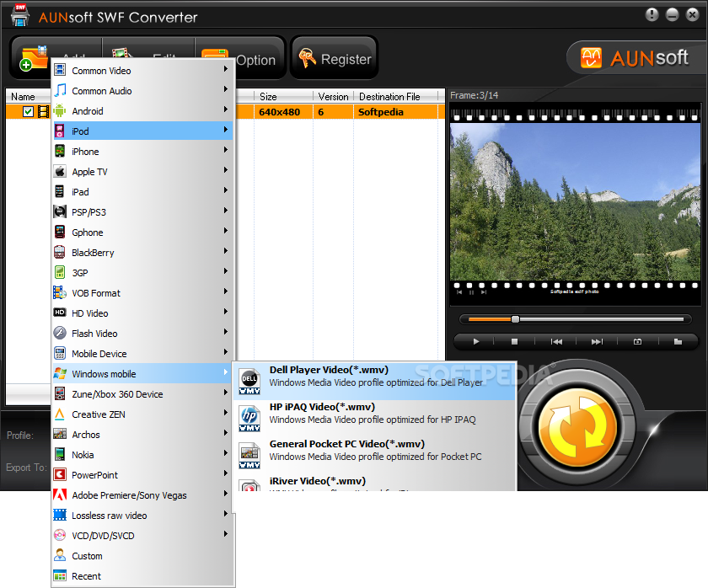The image size is (708, 588).
Task: Click the Android robot icon
Action: coord(60,110)
